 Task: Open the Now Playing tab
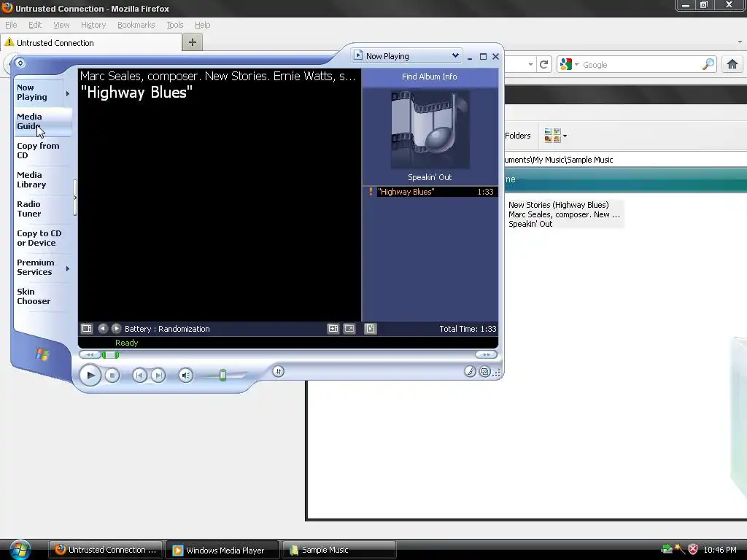click(x=32, y=93)
